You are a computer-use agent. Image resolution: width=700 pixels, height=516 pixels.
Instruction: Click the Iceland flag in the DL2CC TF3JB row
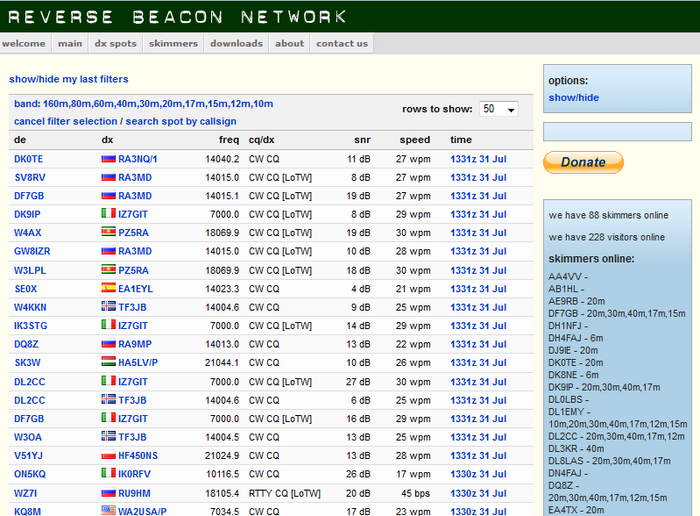click(108, 399)
